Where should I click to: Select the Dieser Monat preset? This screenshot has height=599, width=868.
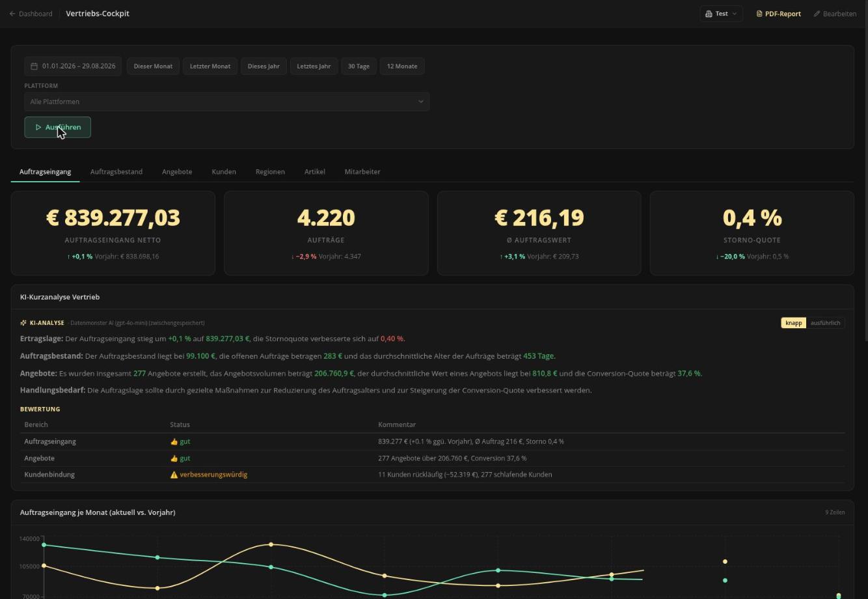(x=154, y=66)
